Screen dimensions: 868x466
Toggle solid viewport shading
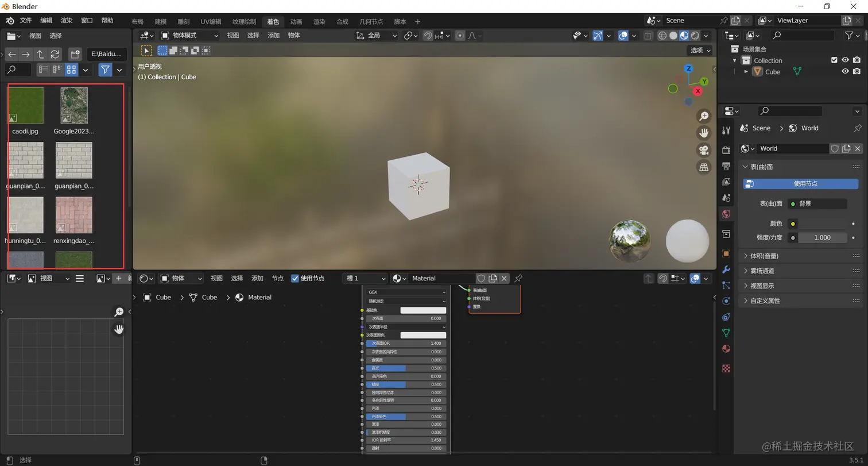tap(673, 36)
